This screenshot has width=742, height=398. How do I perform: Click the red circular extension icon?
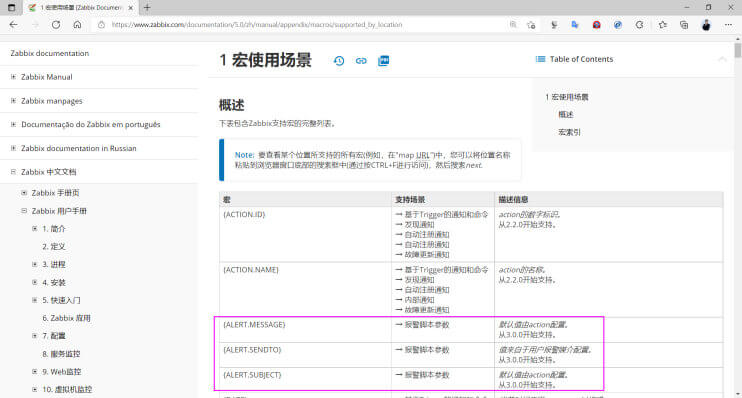pos(596,25)
